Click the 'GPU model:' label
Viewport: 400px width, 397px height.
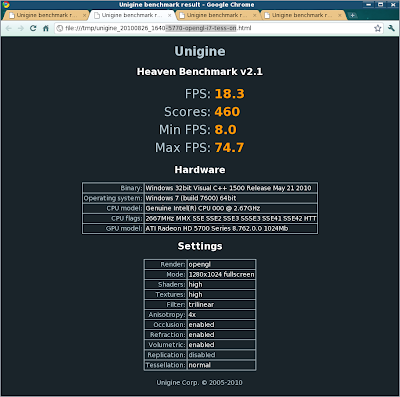point(124,228)
